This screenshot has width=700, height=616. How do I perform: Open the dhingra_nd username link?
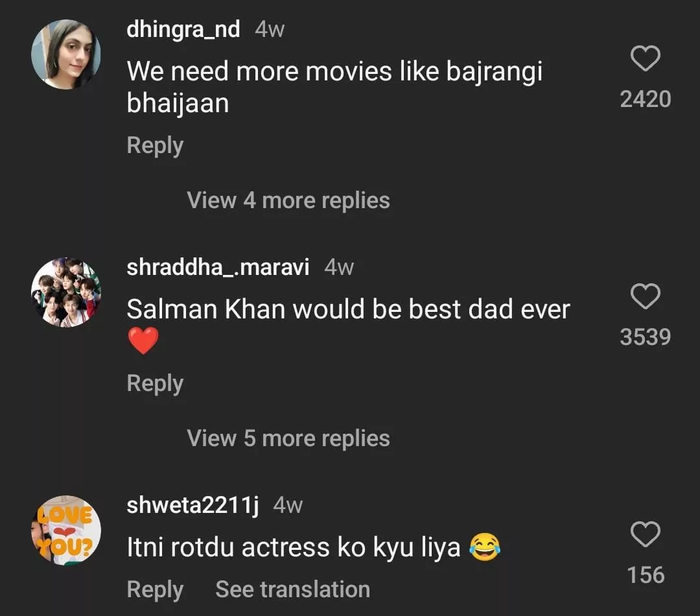click(x=183, y=29)
